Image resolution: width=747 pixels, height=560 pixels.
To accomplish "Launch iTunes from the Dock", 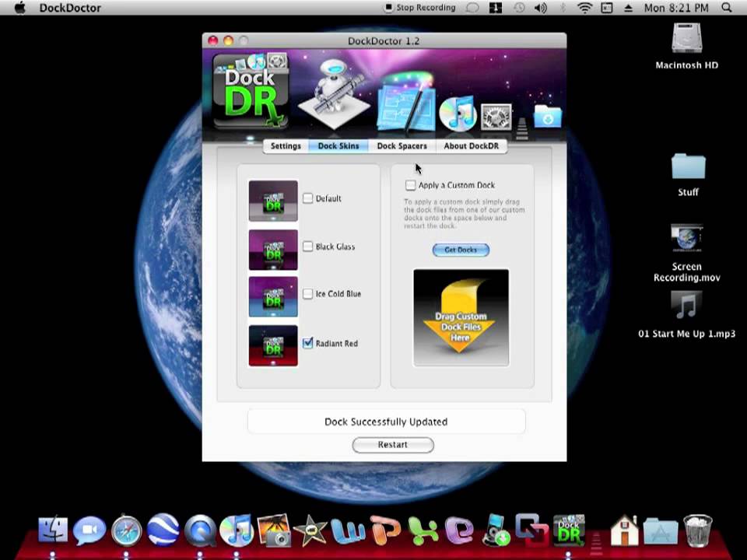I will 237,530.
